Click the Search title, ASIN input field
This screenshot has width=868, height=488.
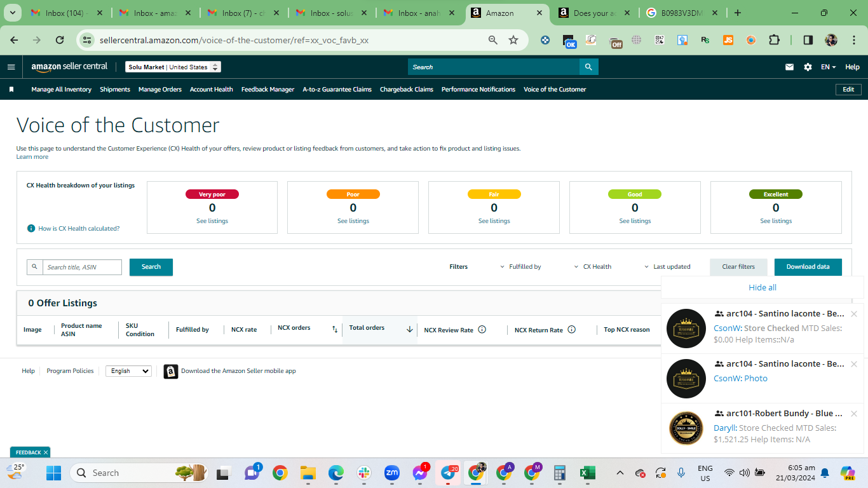[x=82, y=267]
